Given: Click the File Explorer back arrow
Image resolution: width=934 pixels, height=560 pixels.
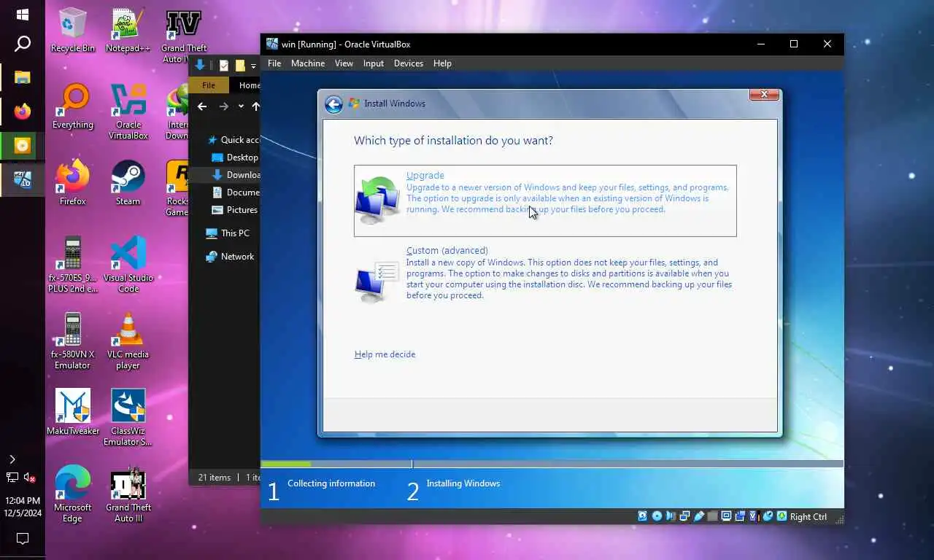Looking at the screenshot, I should coord(202,106).
